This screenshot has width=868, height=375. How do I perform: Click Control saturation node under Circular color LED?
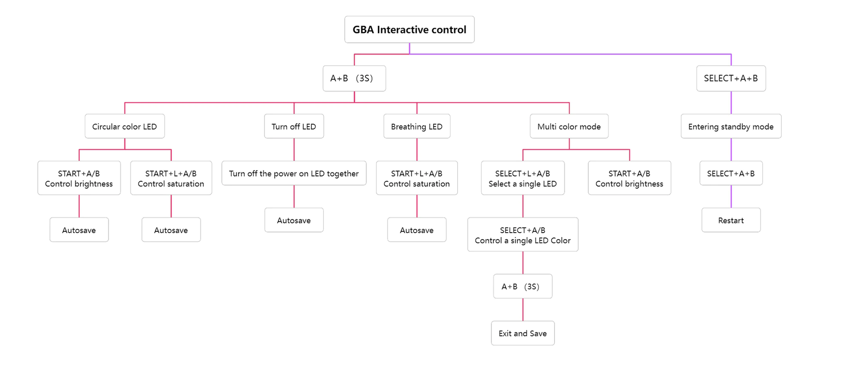pyautogui.click(x=171, y=178)
